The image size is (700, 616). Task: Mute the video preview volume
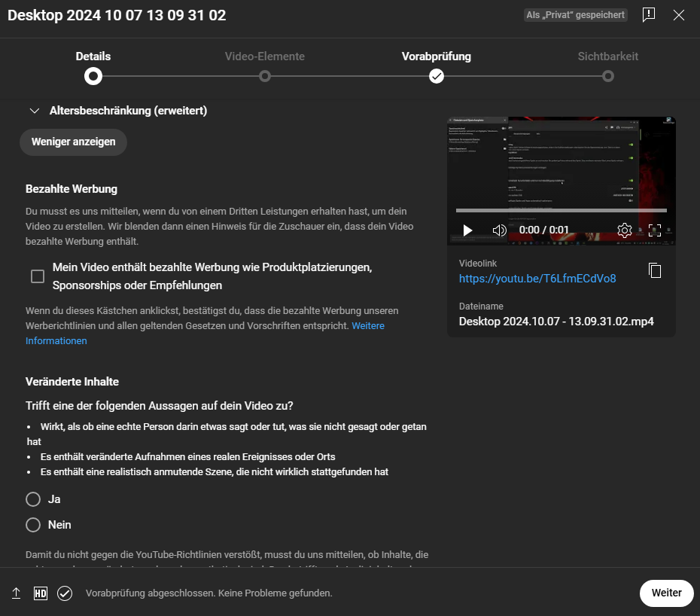(499, 230)
